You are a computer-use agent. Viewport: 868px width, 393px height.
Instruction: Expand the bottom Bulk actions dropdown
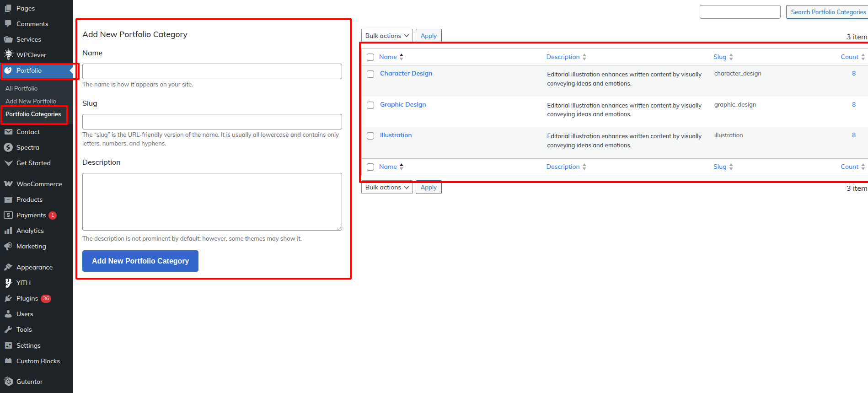pos(387,187)
